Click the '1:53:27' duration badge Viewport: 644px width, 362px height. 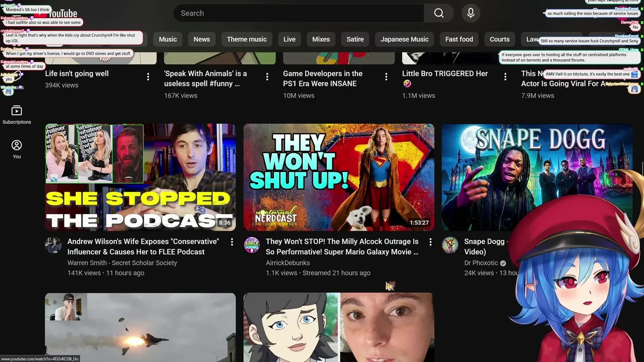coord(419,223)
